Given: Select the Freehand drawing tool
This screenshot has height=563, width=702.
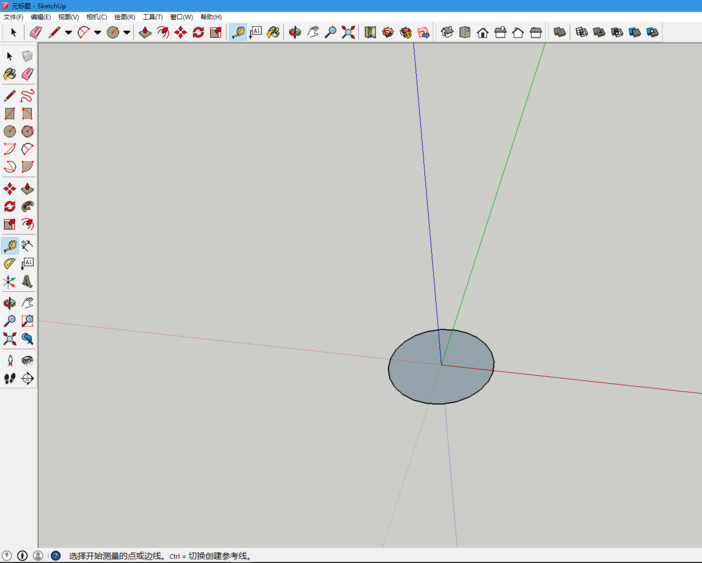Looking at the screenshot, I should (27, 96).
